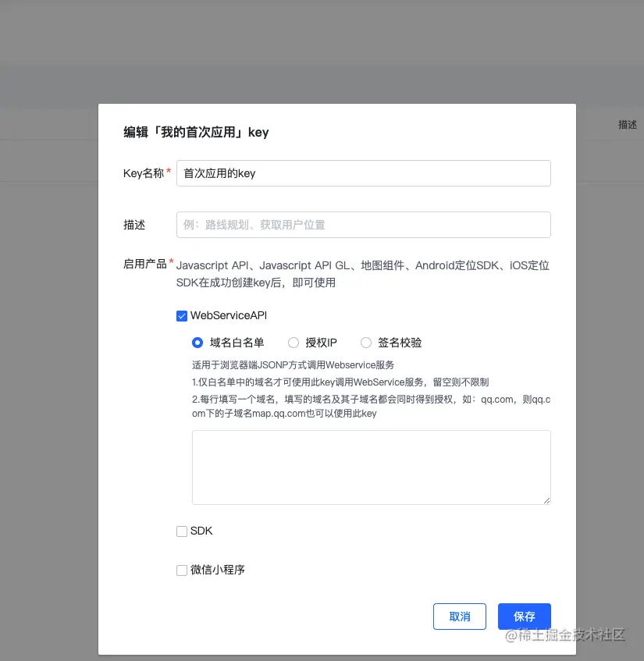Click text 适用于浏览器端JSONP方式调用Webservice服务
Viewport: 644px width, 661px height.
pyautogui.click(x=293, y=365)
